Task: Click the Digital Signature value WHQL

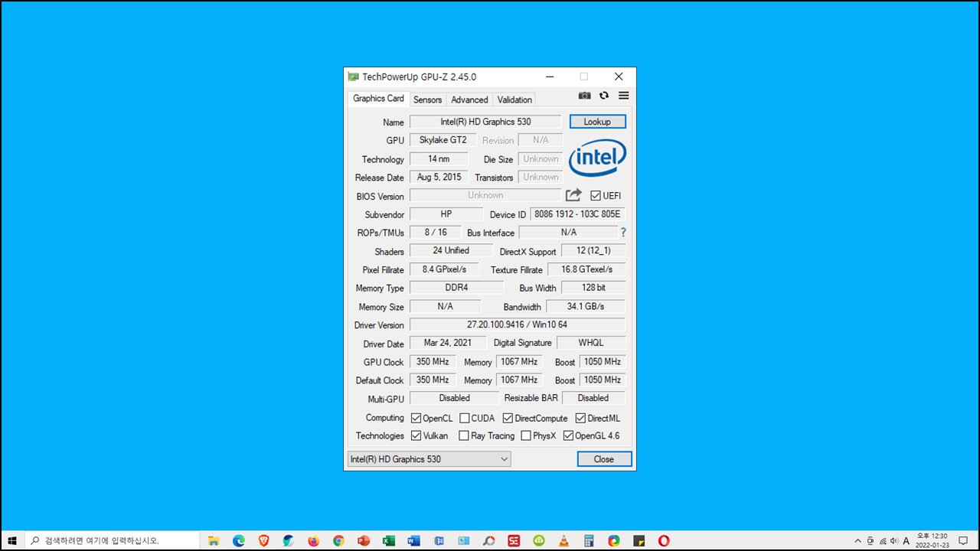Action: 591,343
